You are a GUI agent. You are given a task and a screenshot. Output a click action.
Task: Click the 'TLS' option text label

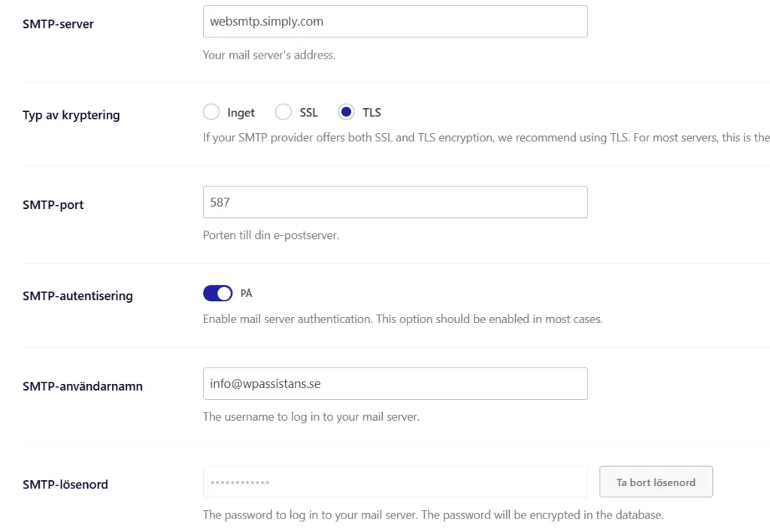pyautogui.click(x=371, y=113)
